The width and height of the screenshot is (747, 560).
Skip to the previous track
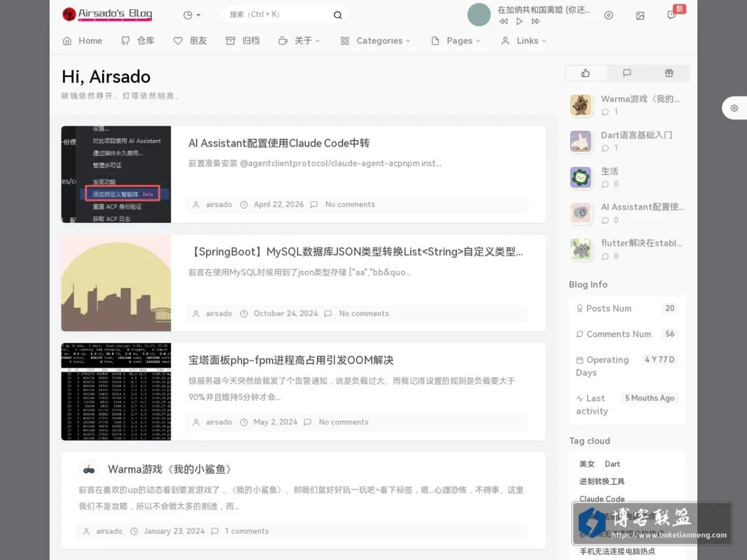pos(503,21)
